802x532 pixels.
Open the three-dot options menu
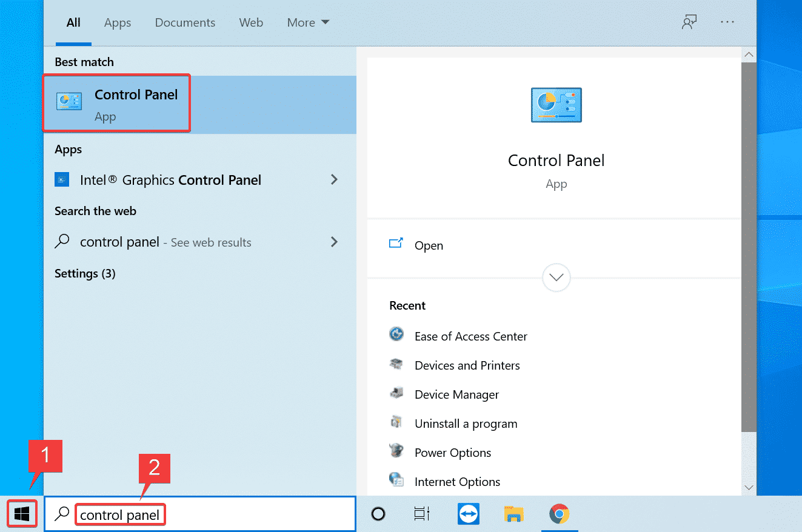click(x=727, y=22)
